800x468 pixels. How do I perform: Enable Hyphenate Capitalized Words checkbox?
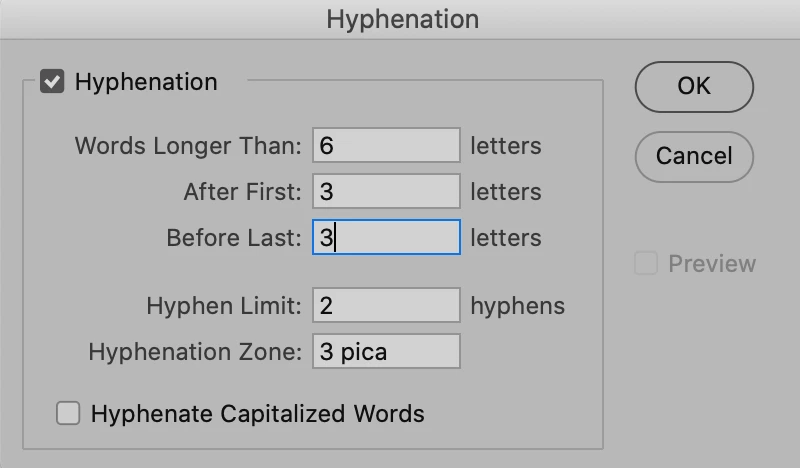click(x=68, y=413)
